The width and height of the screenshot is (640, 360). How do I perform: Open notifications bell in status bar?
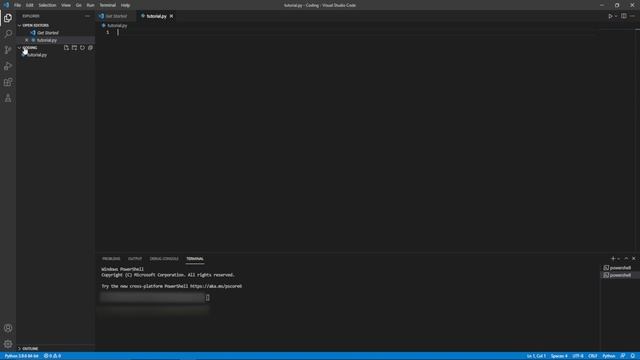point(633,356)
